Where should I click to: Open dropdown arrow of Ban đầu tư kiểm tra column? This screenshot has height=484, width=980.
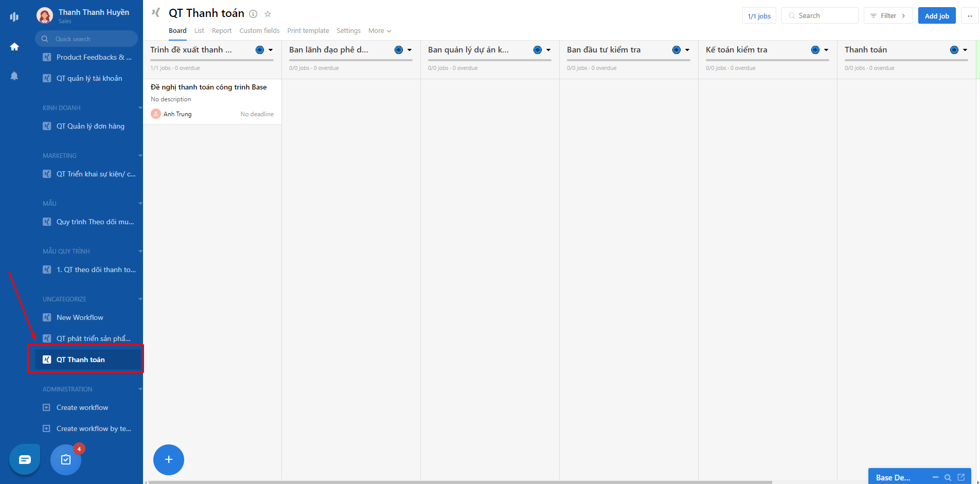687,50
